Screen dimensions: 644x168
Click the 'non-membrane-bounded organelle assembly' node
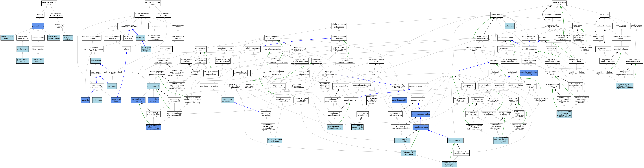361,86
